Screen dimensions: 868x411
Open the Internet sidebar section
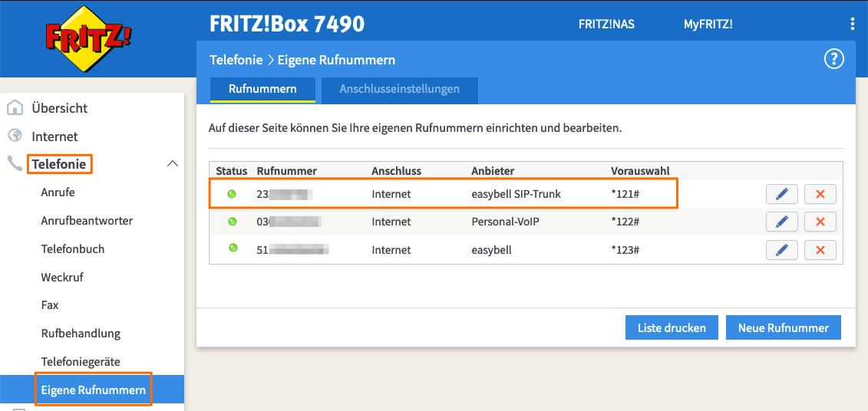point(54,136)
